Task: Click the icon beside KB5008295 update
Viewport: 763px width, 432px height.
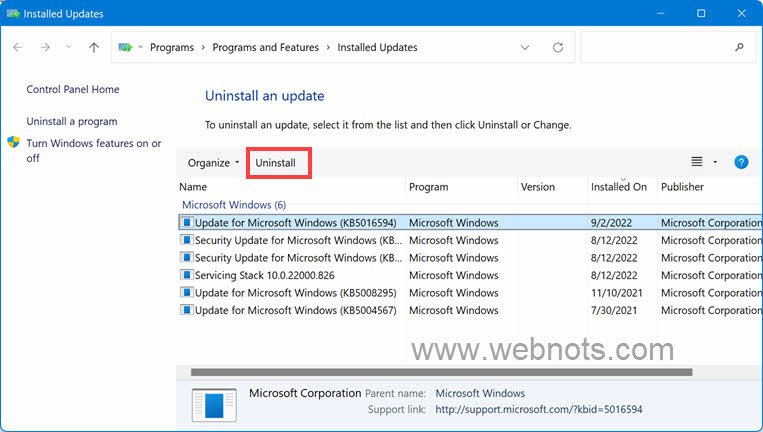Action: [x=186, y=292]
